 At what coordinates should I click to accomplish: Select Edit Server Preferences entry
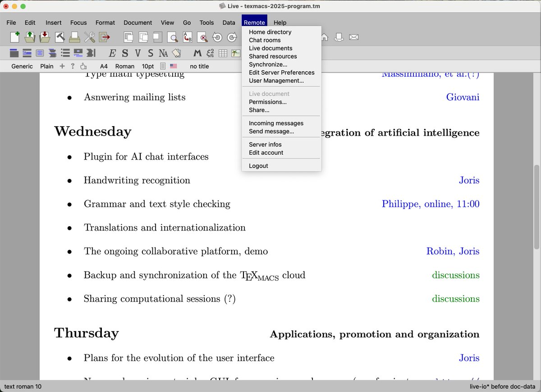[x=281, y=73]
